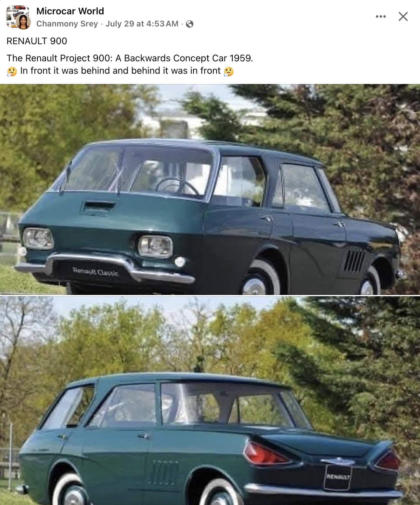Open the July 29 at 4:53 AM timestamp

tap(142, 24)
